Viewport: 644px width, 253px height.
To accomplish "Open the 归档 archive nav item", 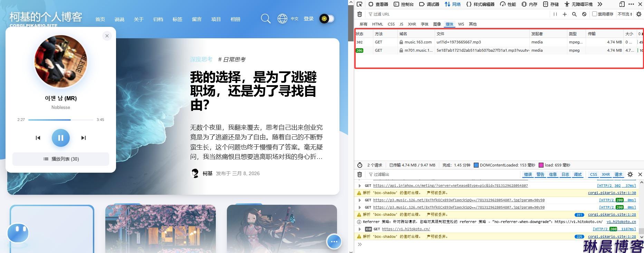I will (x=158, y=19).
